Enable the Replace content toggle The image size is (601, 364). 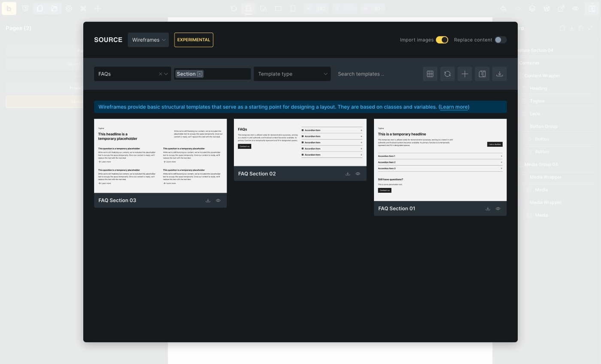click(x=500, y=40)
